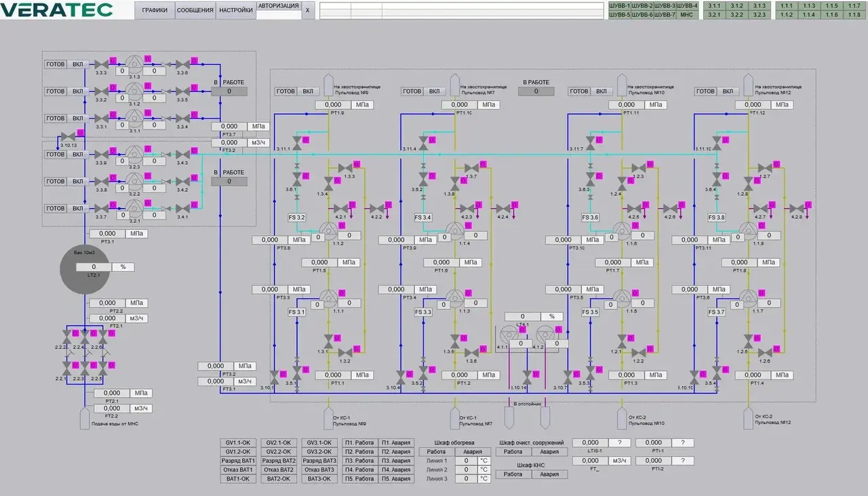This screenshot has width=868, height=496.
Task: Click valve 1.3.3 icon
Action: tap(345, 168)
